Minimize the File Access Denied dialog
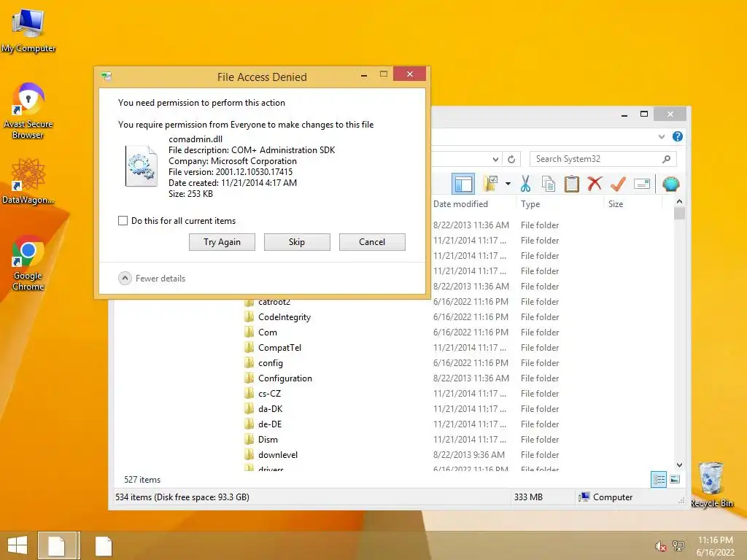Screen dimensions: 747x560 coord(364,75)
